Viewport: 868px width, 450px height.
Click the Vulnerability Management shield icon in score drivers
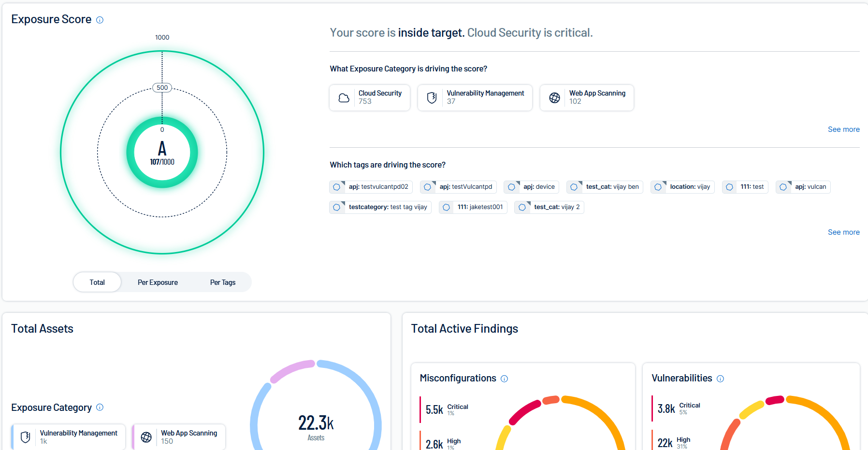(432, 98)
